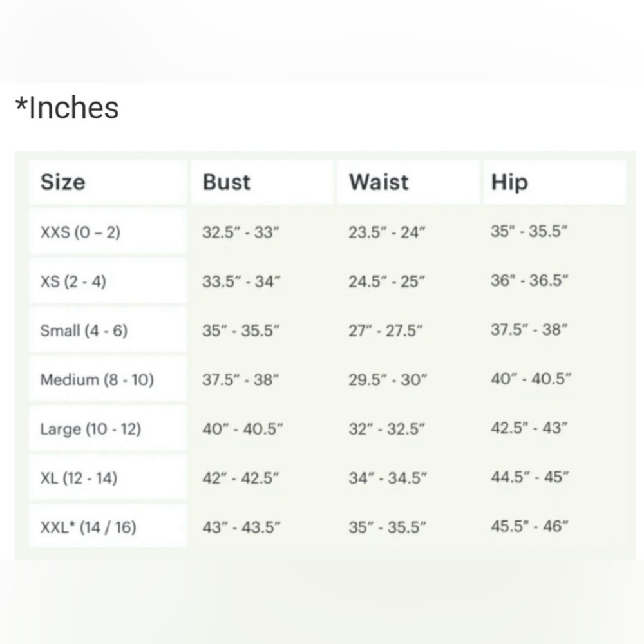Click the *Inches label above the table
This screenshot has width=644, height=644.
point(67,108)
